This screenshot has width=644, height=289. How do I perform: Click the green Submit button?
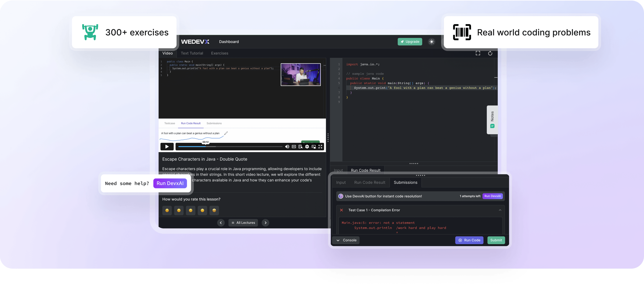click(x=496, y=240)
